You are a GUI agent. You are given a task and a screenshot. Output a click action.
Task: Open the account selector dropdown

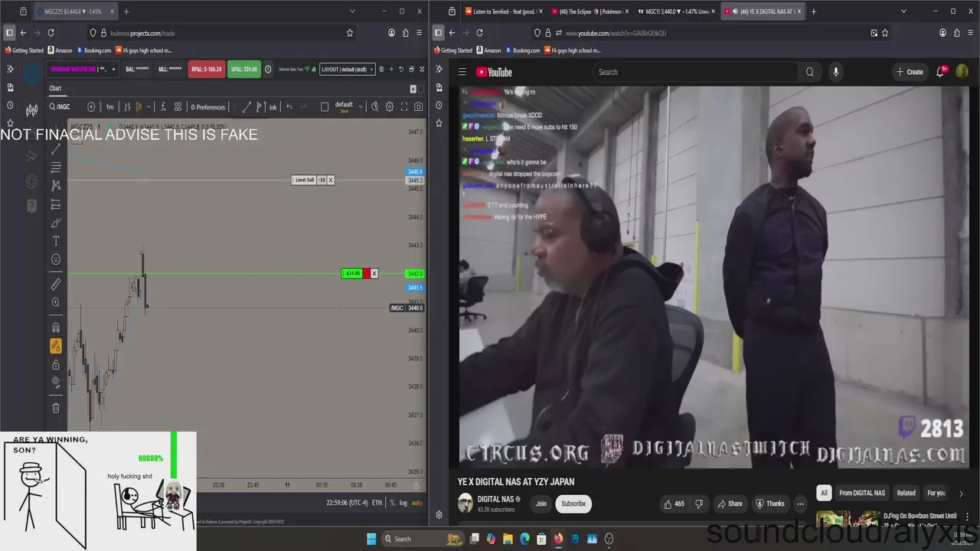point(83,69)
